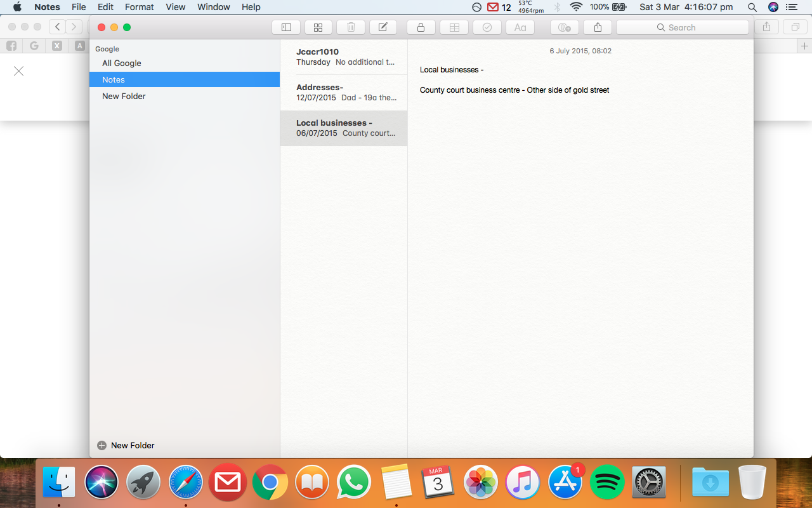Click the County court business centre line
The height and width of the screenshot is (508, 812).
point(514,90)
